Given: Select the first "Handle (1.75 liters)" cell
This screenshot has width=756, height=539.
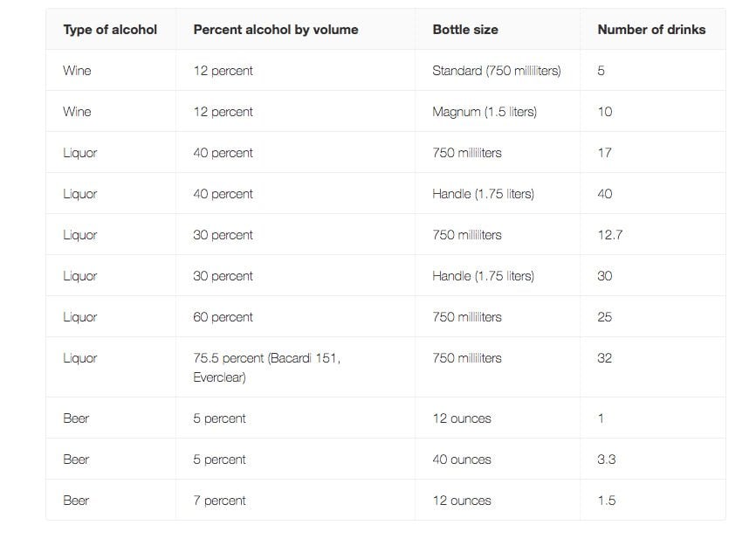Looking at the screenshot, I should (x=483, y=194).
